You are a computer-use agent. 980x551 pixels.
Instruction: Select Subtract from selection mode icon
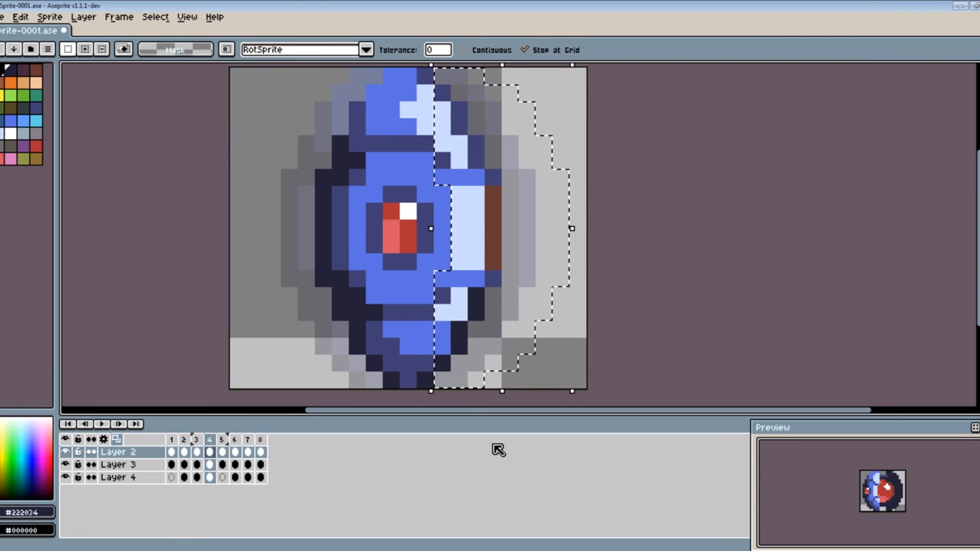[102, 49]
